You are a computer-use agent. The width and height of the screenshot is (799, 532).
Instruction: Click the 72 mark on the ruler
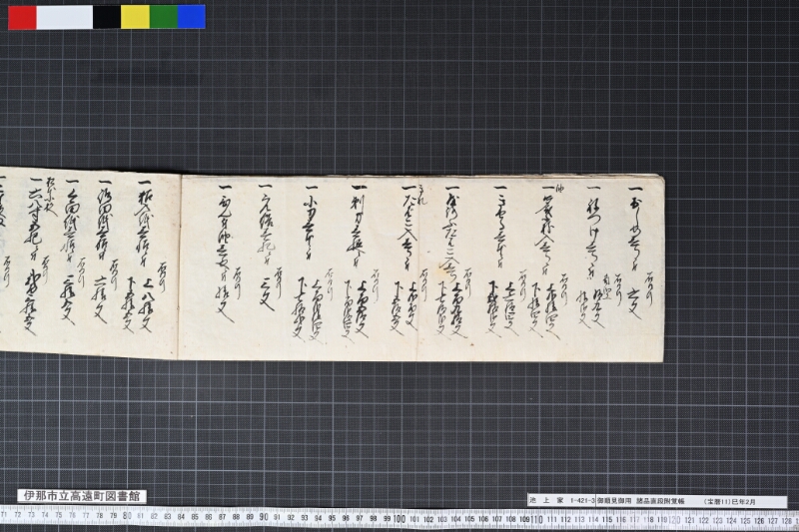[x=18, y=515]
